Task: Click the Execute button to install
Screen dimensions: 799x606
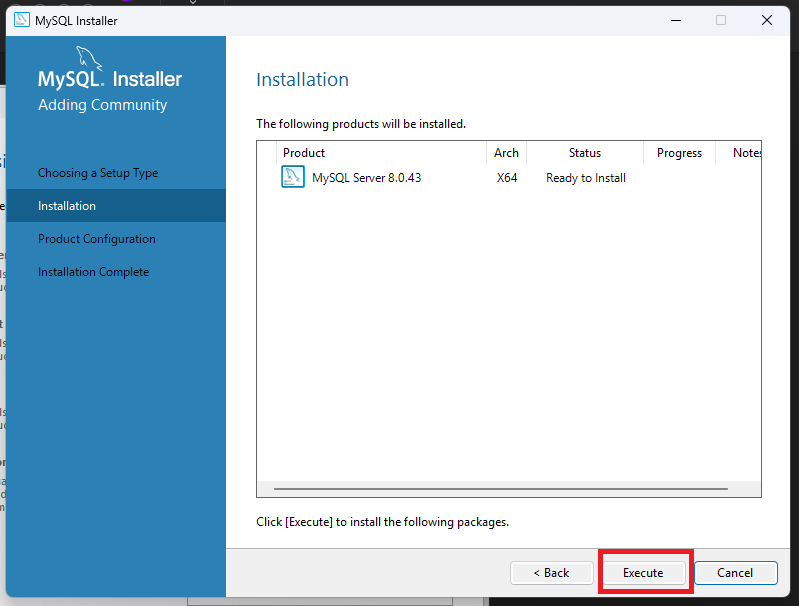Action: 643,573
